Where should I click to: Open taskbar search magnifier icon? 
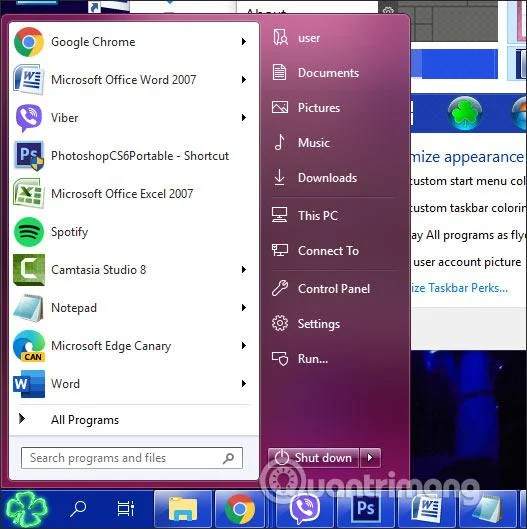78,509
